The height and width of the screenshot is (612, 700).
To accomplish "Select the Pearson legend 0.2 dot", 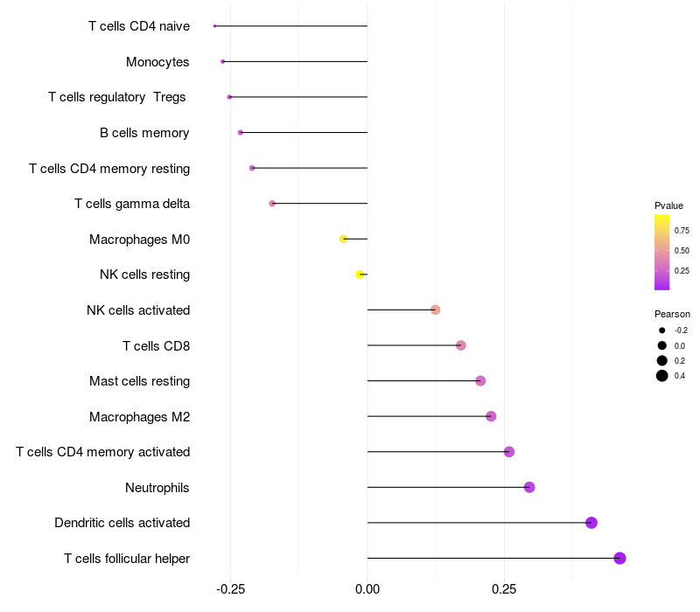I will click(x=662, y=360).
